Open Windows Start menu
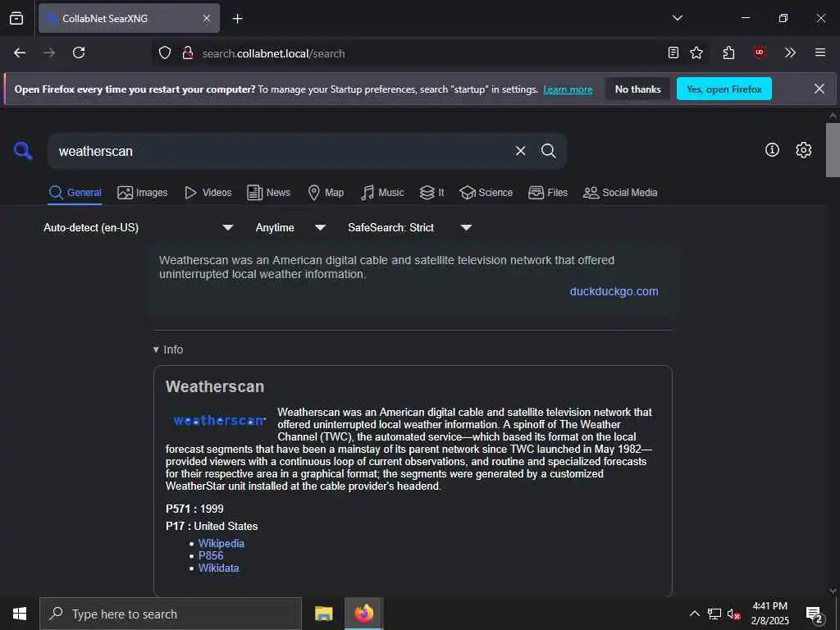The height and width of the screenshot is (630, 840). point(20,614)
